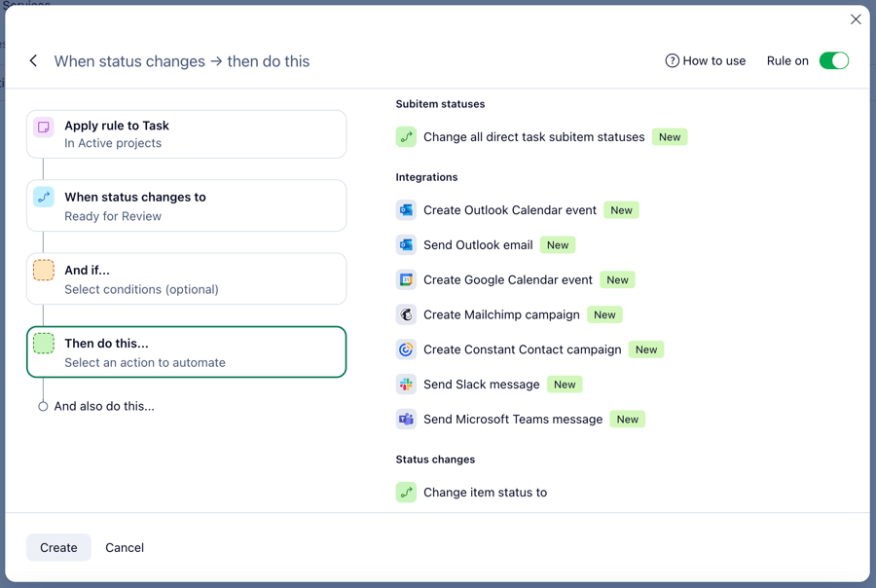
Task: Choose Change item status to action
Action: (485, 493)
